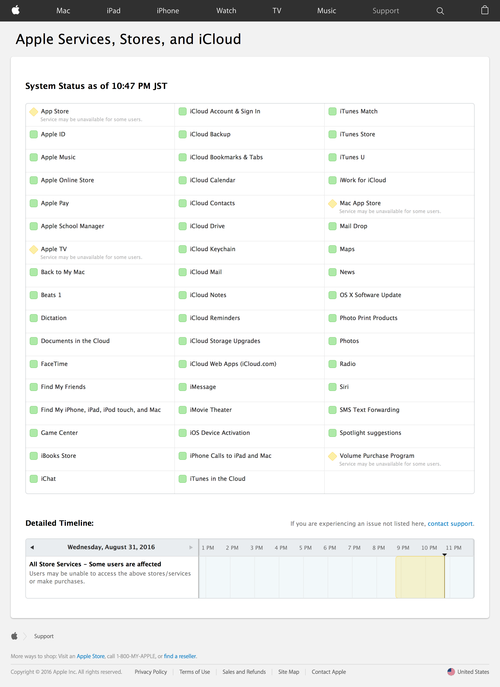Click the green status icon for Maps

333,249
